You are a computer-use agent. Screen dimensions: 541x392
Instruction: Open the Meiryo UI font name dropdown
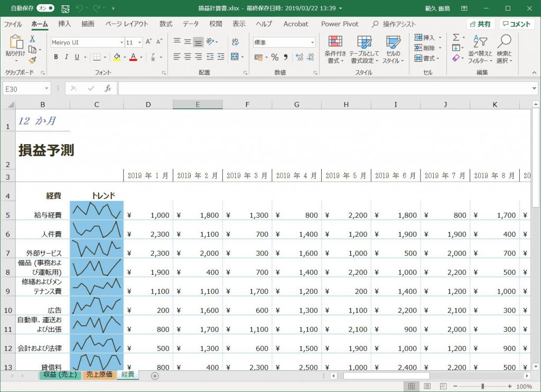tap(120, 42)
